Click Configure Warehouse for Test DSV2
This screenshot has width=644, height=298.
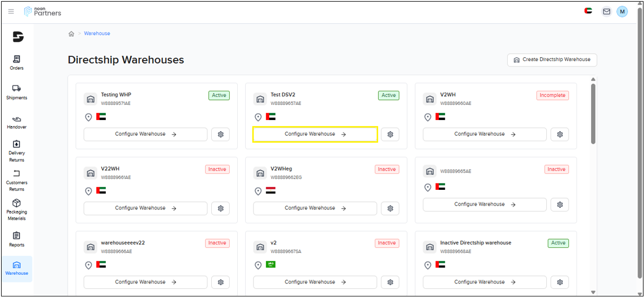click(x=315, y=134)
